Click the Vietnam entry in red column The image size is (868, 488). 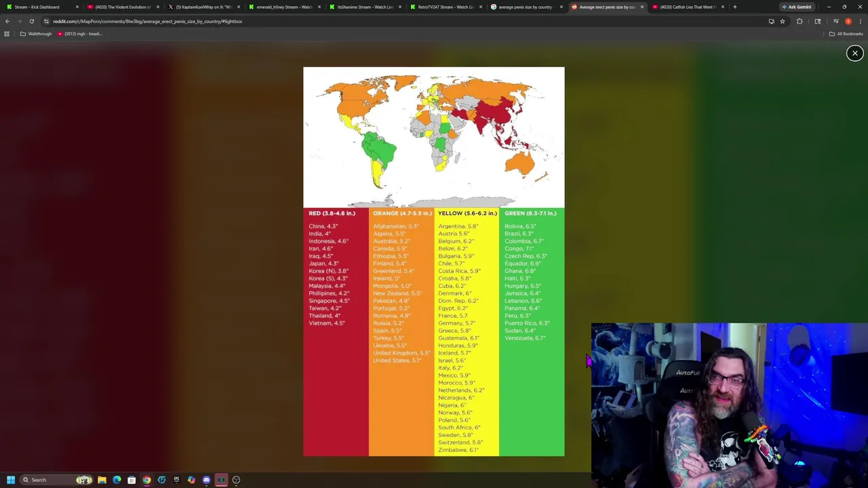pos(327,323)
